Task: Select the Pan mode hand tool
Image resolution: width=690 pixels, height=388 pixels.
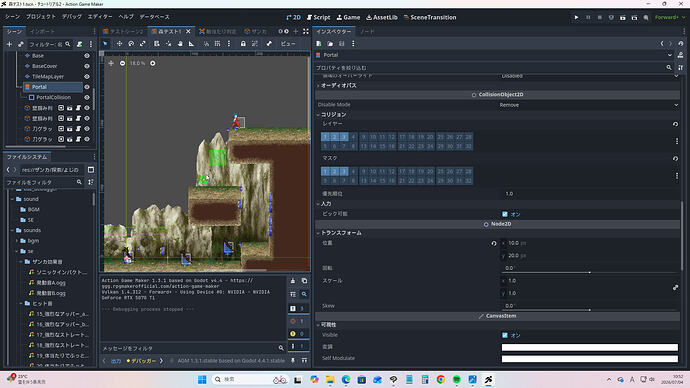Action: [180, 44]
